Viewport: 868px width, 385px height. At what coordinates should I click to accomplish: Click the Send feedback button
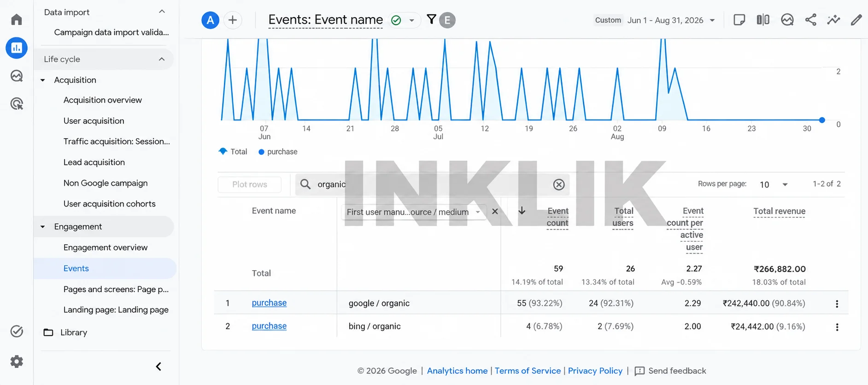(670, 371)
